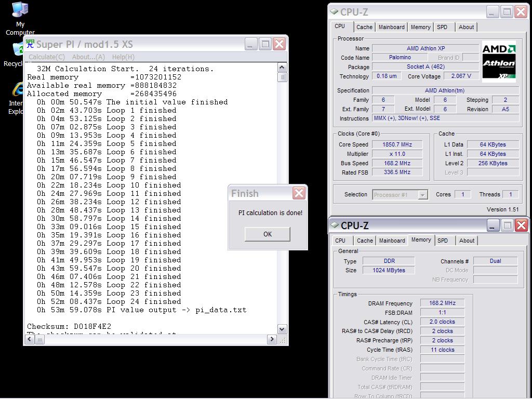The height and width of the screenshot is (399, 532).
Task: Click the 32M Calculation Start line
Action: [x=125, y=69]
